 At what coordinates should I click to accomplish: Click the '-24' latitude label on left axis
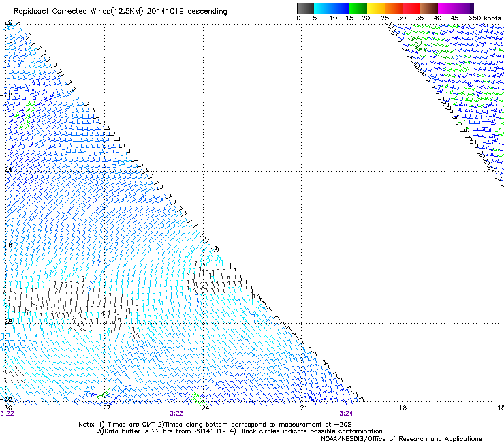pyautogui.click(x=6, y=169)
